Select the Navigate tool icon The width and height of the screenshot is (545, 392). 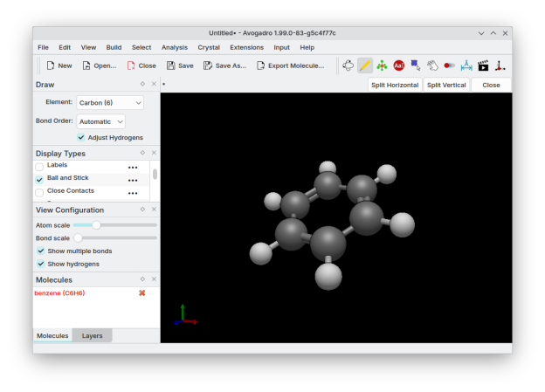click(348, 65)
